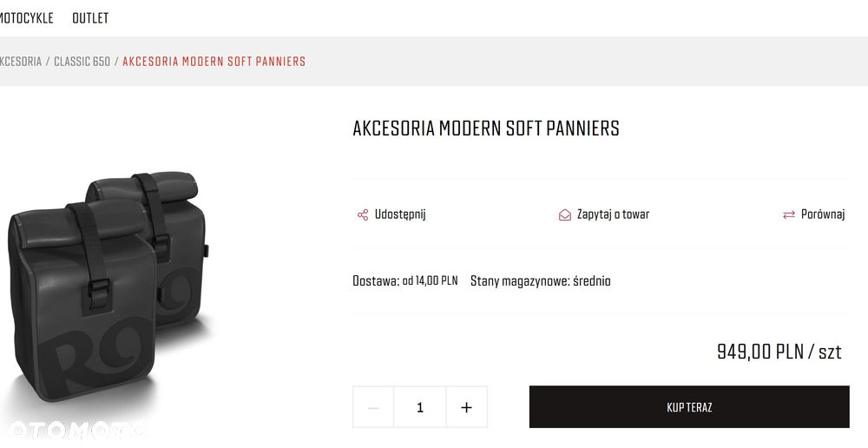Click the delivery cost from 14,00 PLN

(429, 281)
